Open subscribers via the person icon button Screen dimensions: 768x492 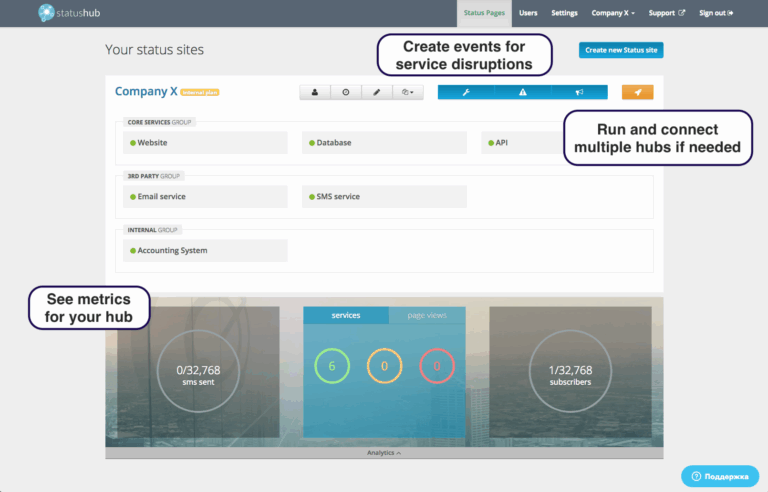[x=315, y=92]
